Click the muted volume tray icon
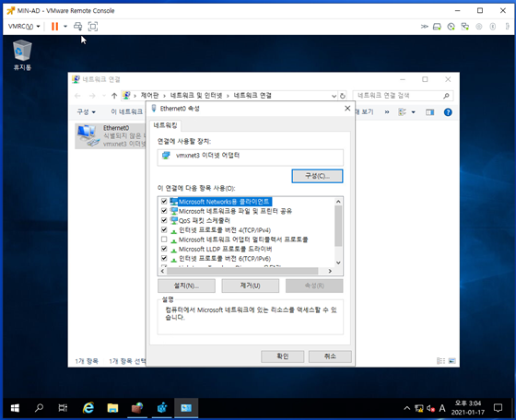Screen dimensions: 516x420 click(x=431, y=409)
